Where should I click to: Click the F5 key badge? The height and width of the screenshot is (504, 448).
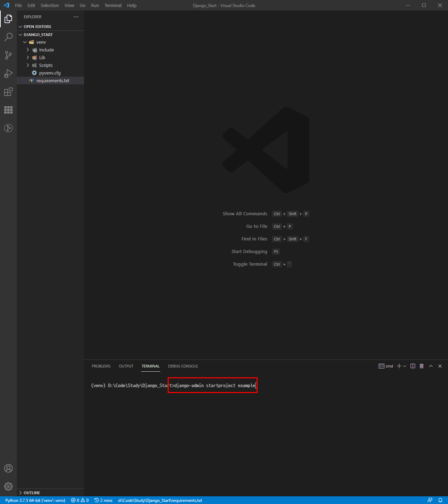click(276, 252)
